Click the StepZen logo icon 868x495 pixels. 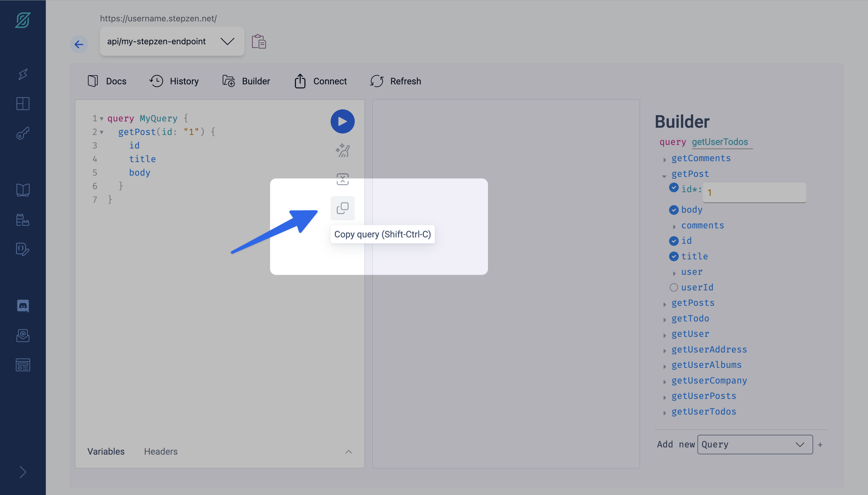click(x=23, y=20)
